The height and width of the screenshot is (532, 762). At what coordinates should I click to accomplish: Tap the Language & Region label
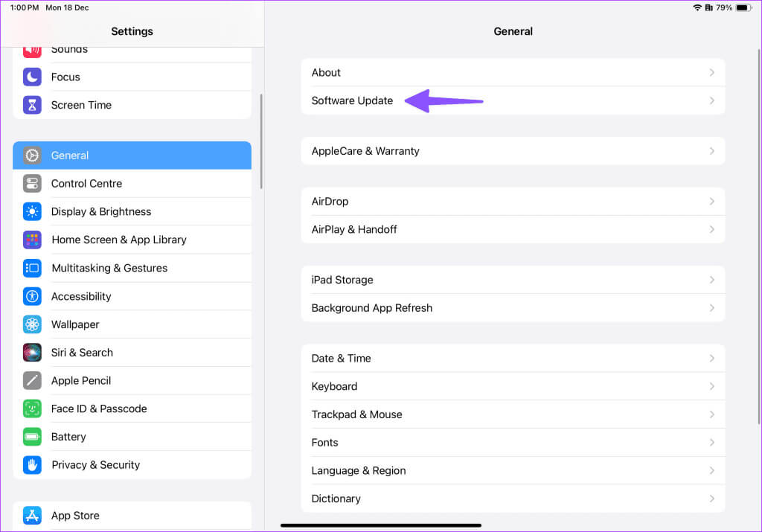359,470
